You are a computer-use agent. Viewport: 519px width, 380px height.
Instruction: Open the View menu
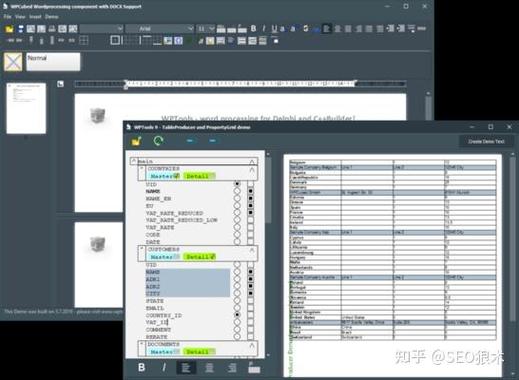(x=20, y=17)
